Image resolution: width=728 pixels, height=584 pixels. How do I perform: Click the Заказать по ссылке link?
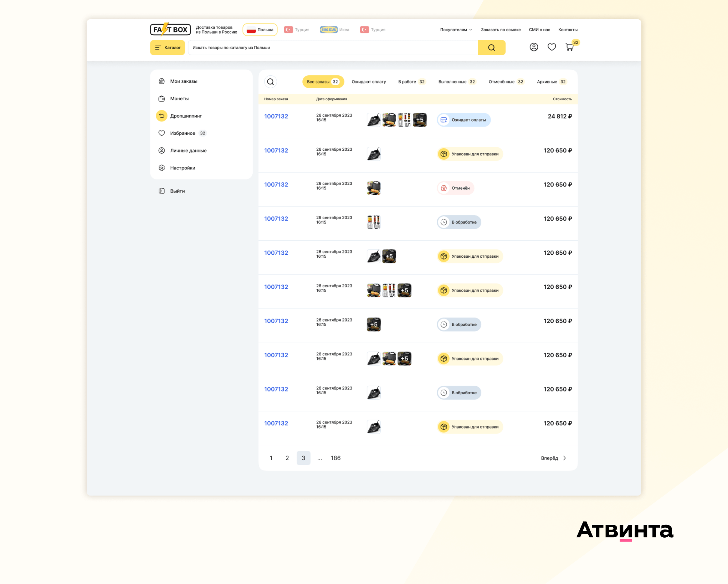(x=501, y=30)
